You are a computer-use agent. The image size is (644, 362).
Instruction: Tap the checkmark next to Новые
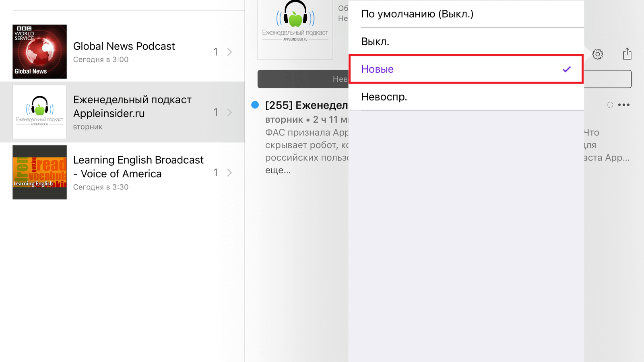[567, 69]
